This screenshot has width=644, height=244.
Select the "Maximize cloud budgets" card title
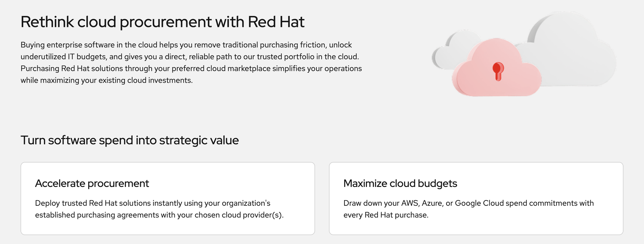click(x=400, y=184)
